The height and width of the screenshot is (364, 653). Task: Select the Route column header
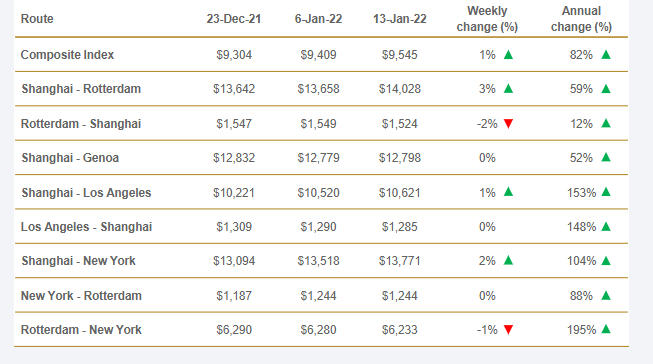(37, 19)
